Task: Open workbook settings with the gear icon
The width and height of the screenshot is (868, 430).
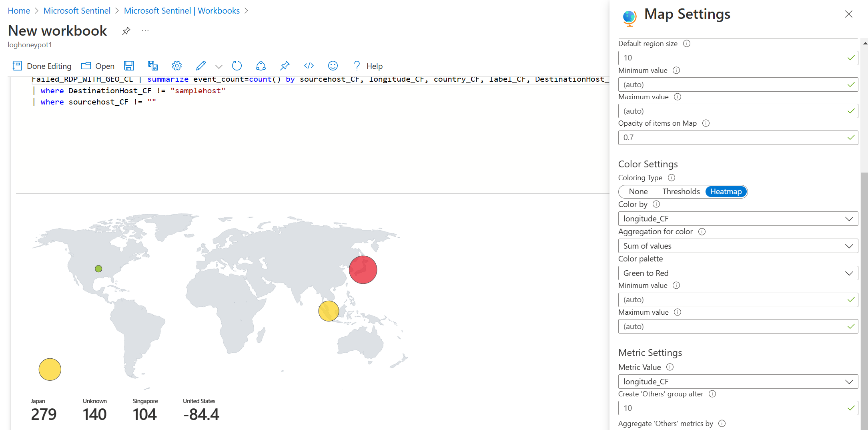Action: point(176,66)
